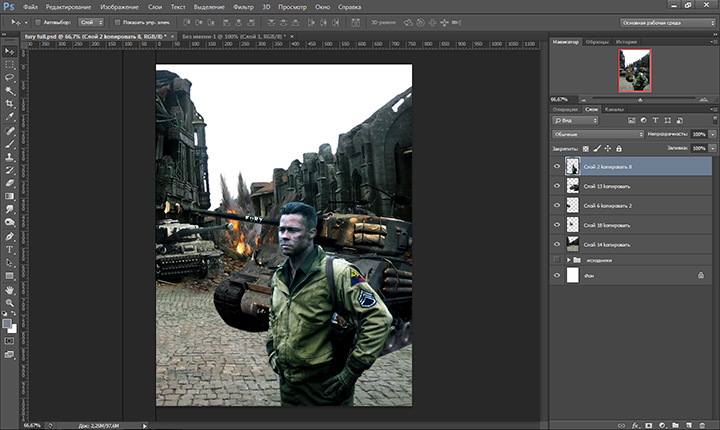Select the Eyedropper tool

tap(10, 116)
